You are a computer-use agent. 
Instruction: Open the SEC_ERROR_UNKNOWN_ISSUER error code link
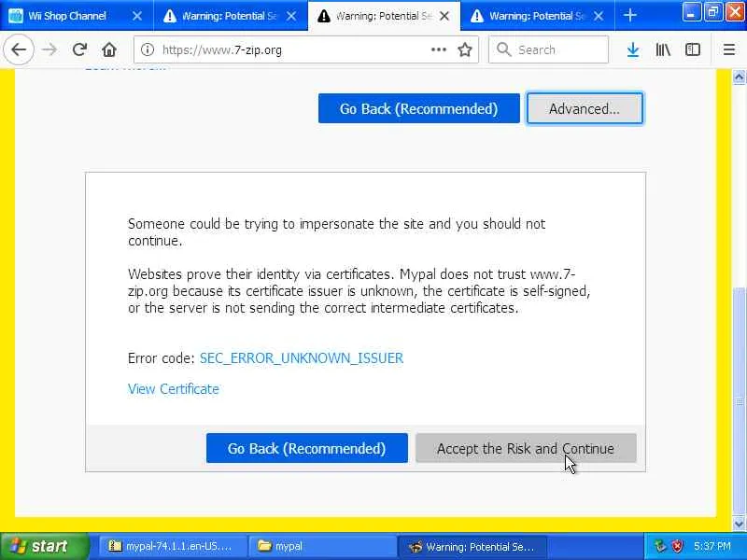[301, 358]
